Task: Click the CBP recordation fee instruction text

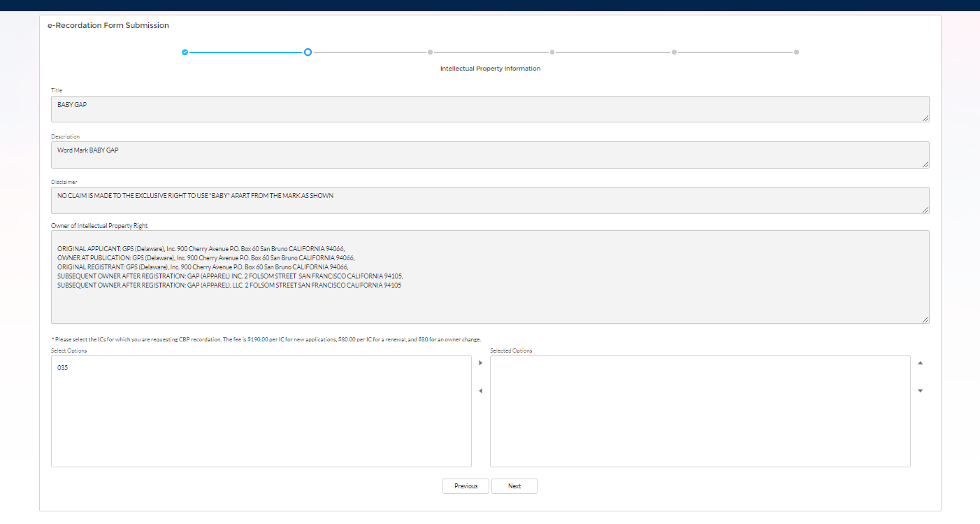Action: pos(266,339)
